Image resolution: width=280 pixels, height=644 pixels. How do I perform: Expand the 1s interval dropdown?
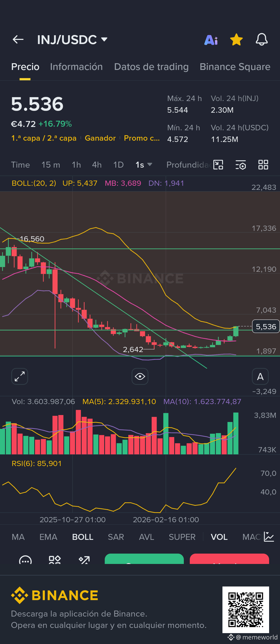point(144,165)
